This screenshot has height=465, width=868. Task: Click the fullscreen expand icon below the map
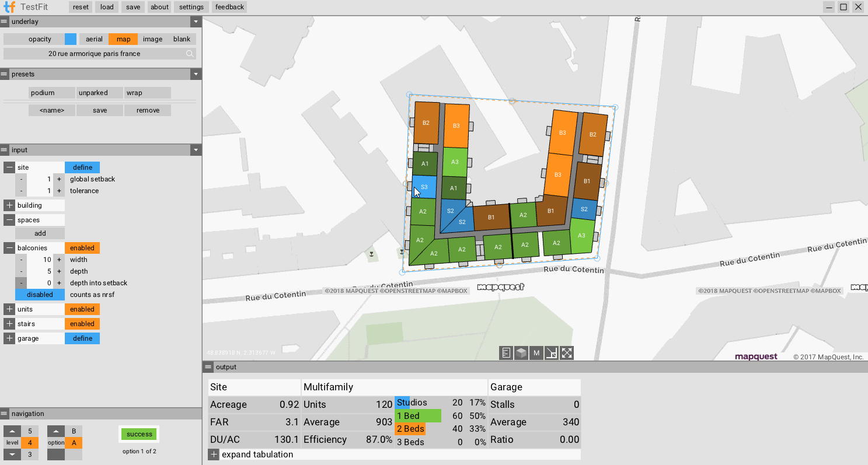[566, 352]
